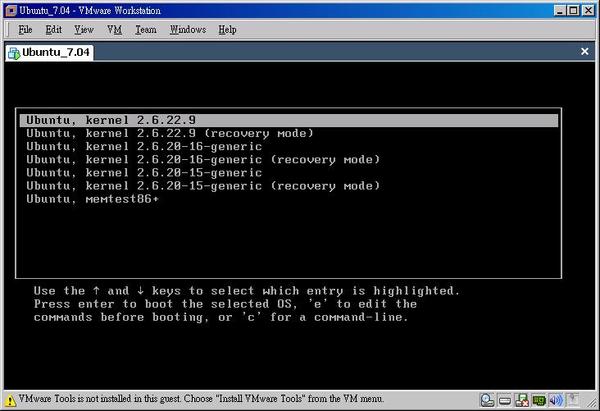Click the VMware Workstation title bar icon
Image resolution: width=600 pixels, height=411 pixels.
(x=11, y=10)
